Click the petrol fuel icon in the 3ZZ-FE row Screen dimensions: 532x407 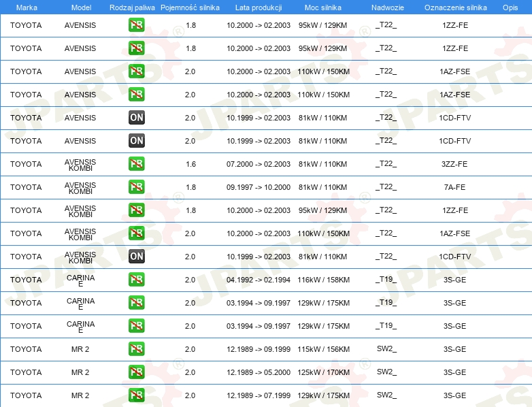(136, 163)
